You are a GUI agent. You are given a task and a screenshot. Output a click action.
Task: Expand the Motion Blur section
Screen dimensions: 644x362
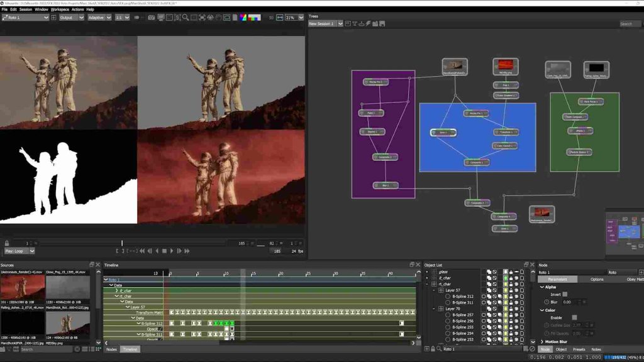(x=542, y=341)
